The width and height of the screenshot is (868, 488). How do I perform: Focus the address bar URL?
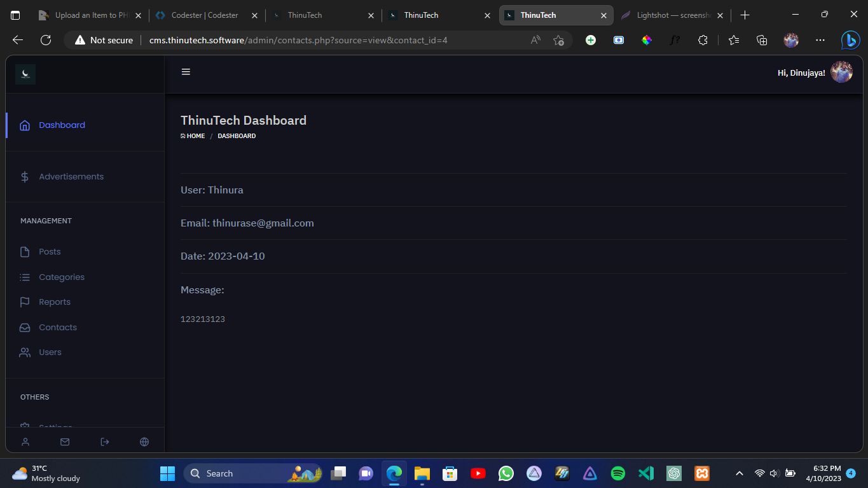[298, 40]
